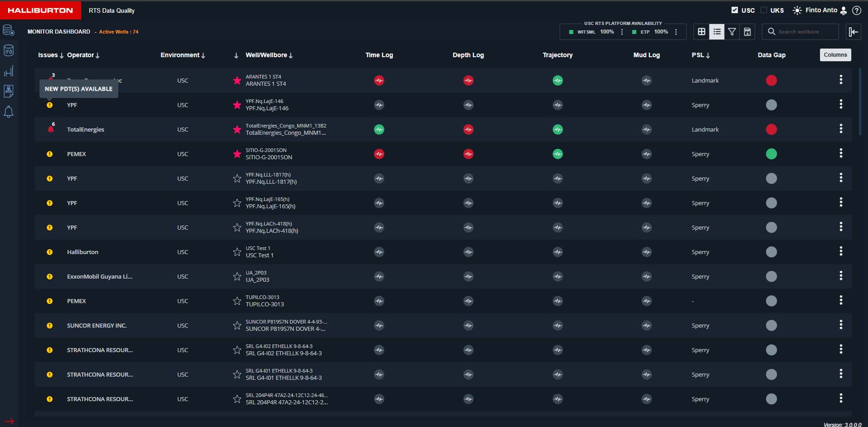This screenshot has height=427, width=868.
Task: Click the Halliburton logo
Action: click(40, 10)
